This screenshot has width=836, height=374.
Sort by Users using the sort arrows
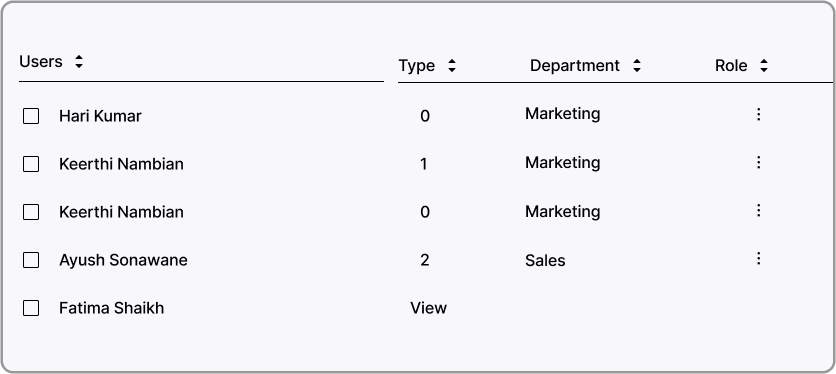(x=79, y=62)
